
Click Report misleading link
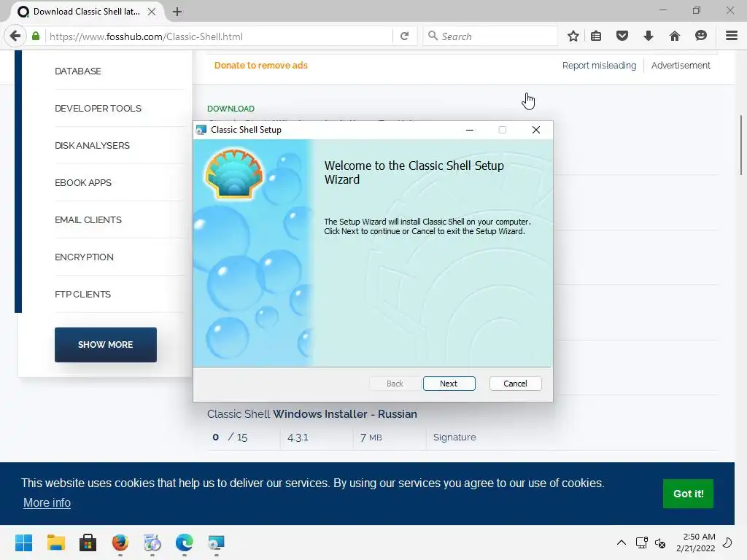click(x=599, y=66)
